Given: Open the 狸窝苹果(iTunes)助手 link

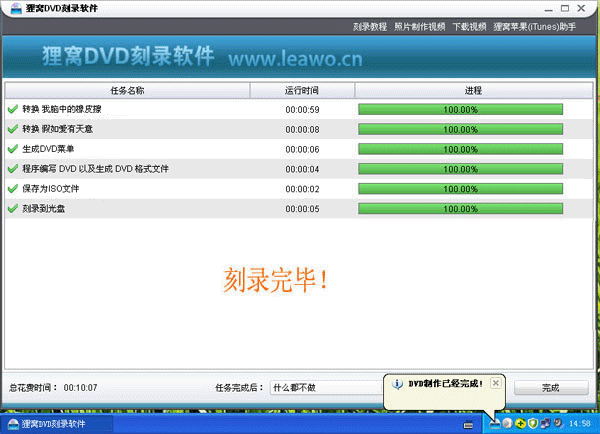Looking at the screenshot, I should [x=535, y=27].
